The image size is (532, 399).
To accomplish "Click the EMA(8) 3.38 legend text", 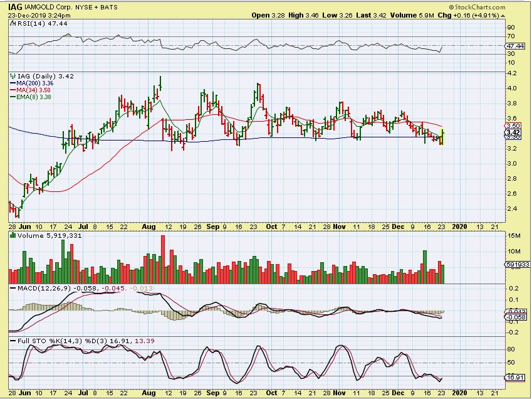I will point(34,97).
